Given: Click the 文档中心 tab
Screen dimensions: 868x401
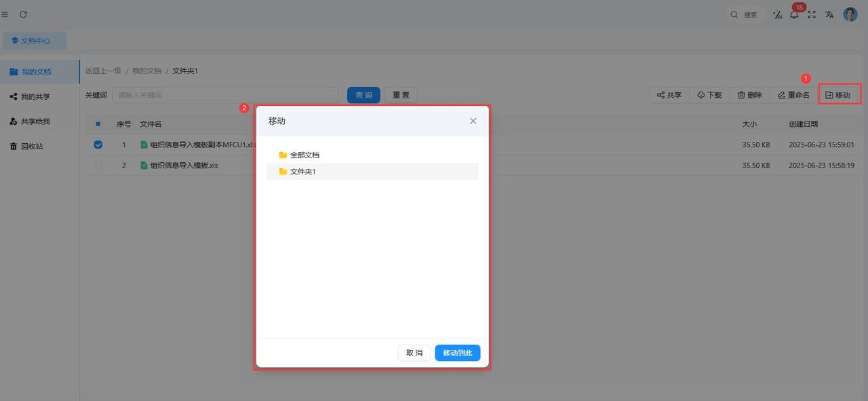Looking at the screenshot, I should (35, 41).
